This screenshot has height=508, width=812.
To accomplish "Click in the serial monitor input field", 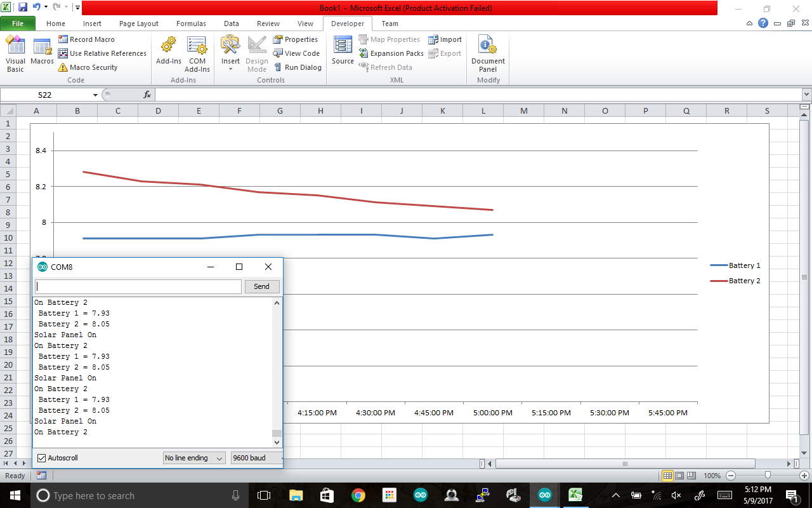I will pyautogui.click(x=138, y=286).
